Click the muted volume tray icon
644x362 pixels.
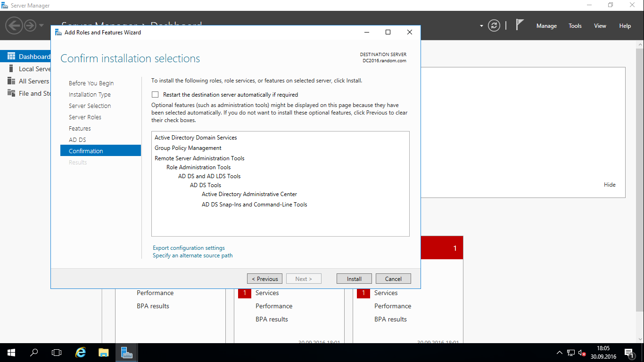point(582,353)
